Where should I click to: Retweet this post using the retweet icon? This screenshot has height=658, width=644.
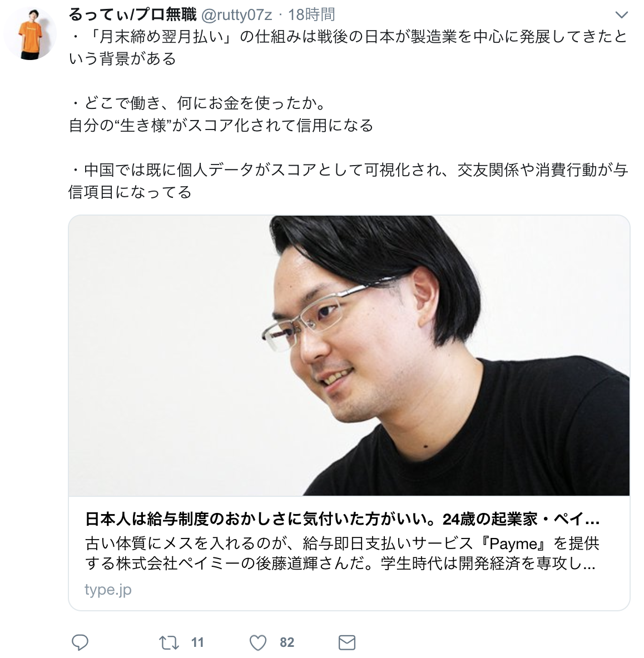169,642
